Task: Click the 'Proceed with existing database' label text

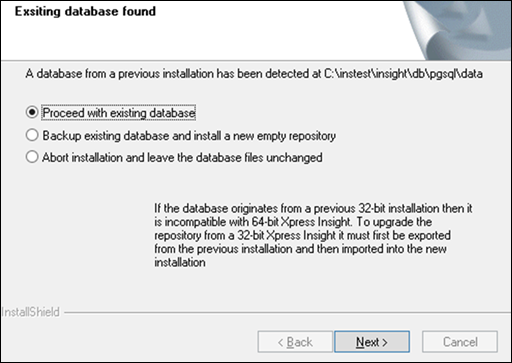Action: coord(119,113)
